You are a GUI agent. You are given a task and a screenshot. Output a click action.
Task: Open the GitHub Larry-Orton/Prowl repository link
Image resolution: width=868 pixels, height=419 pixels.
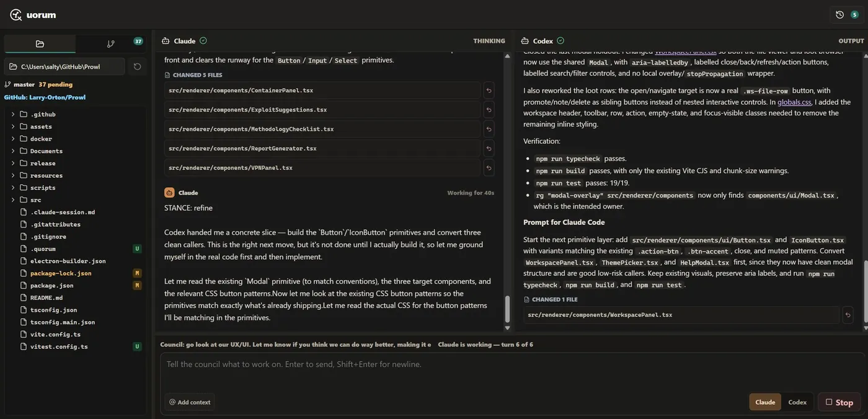[45, 97]
